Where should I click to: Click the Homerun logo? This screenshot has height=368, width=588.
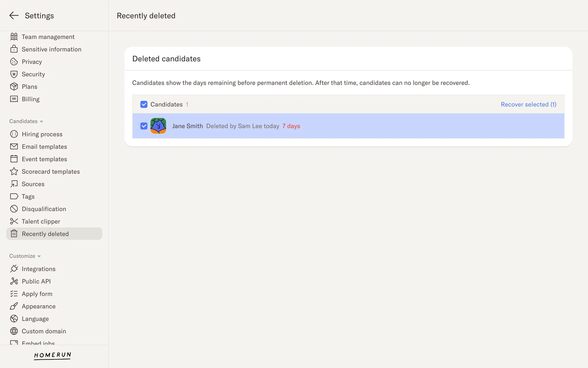pos(52,355)
